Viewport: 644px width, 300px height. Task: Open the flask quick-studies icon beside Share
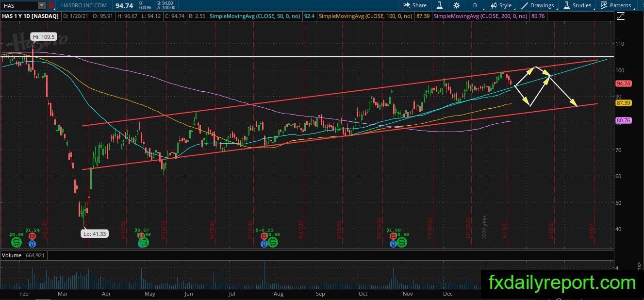[x=440, y=5]
